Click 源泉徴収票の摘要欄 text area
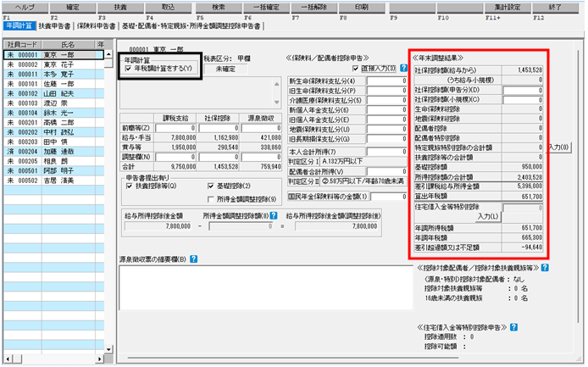 pos(266,288)
